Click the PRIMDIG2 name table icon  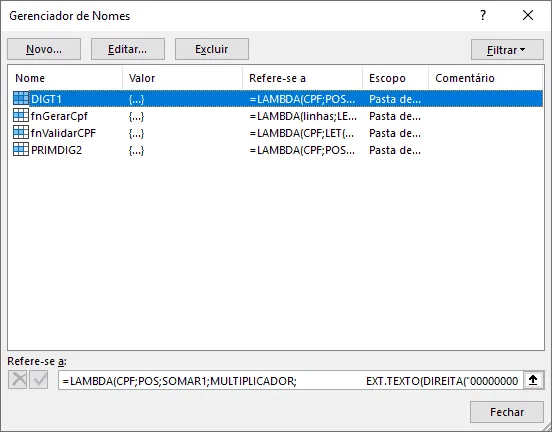[x=21, y=150]
